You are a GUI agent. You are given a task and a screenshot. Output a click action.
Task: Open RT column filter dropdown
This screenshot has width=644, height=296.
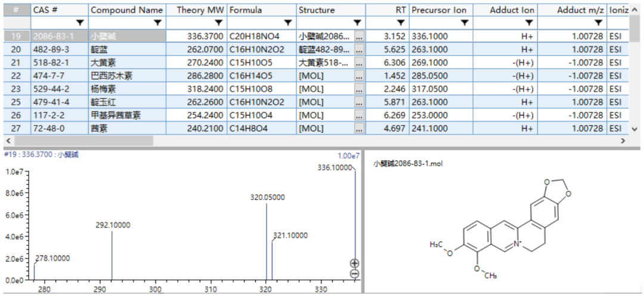[x=401, y=23]
